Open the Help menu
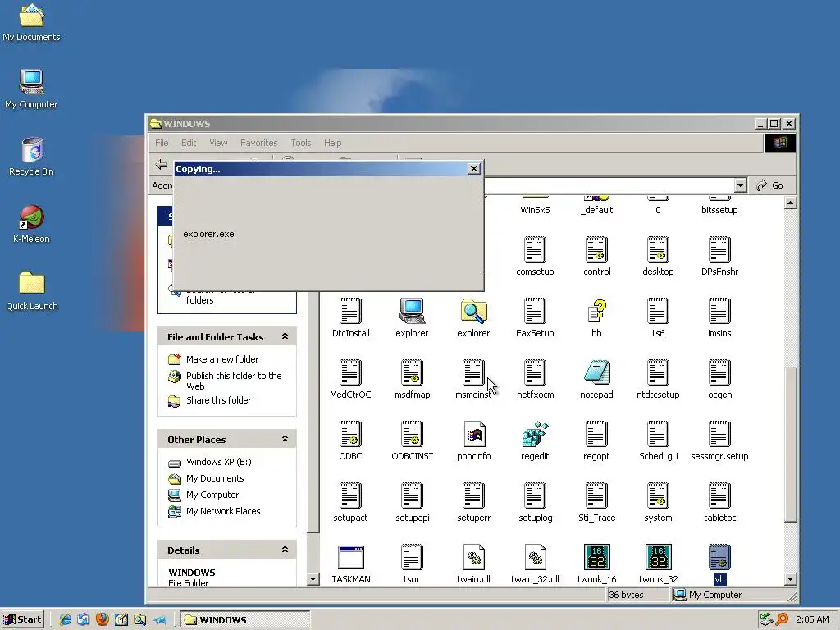 tap(332, 143)
